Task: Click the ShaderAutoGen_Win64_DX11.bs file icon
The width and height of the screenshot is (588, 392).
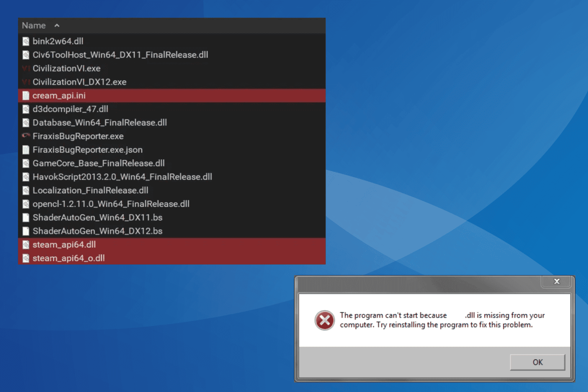Action: coord(26,217)
